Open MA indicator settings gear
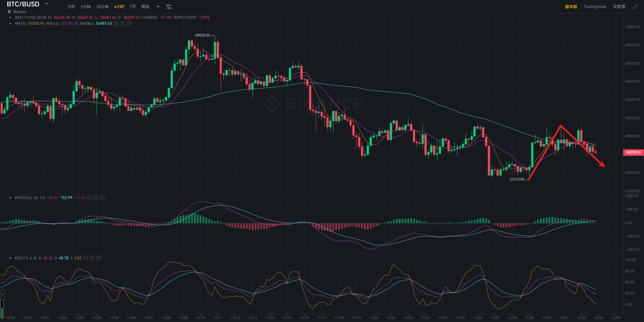This screenshot has width=644, height=322. coord(123,23)
